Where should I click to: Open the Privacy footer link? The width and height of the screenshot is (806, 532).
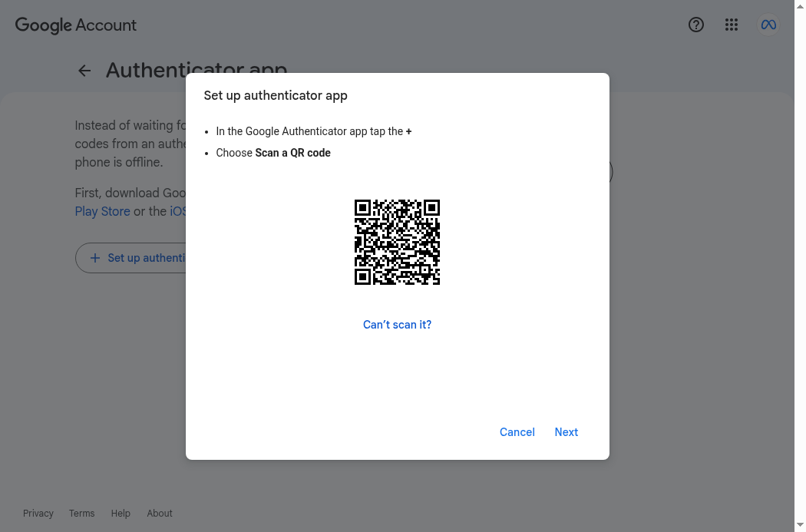click(x=38, y=514)
